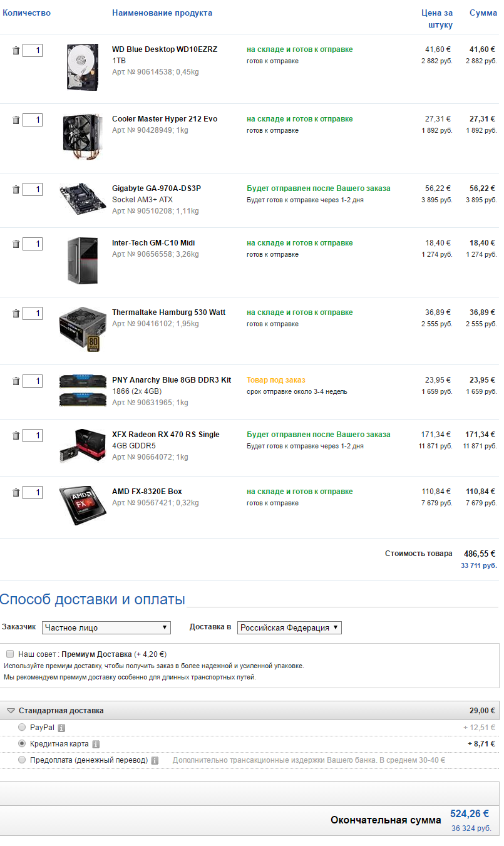Screen dimensions: 504x846
Task: Remove XFX Radeon RX 470 from cart
Action: coord(16,436)
